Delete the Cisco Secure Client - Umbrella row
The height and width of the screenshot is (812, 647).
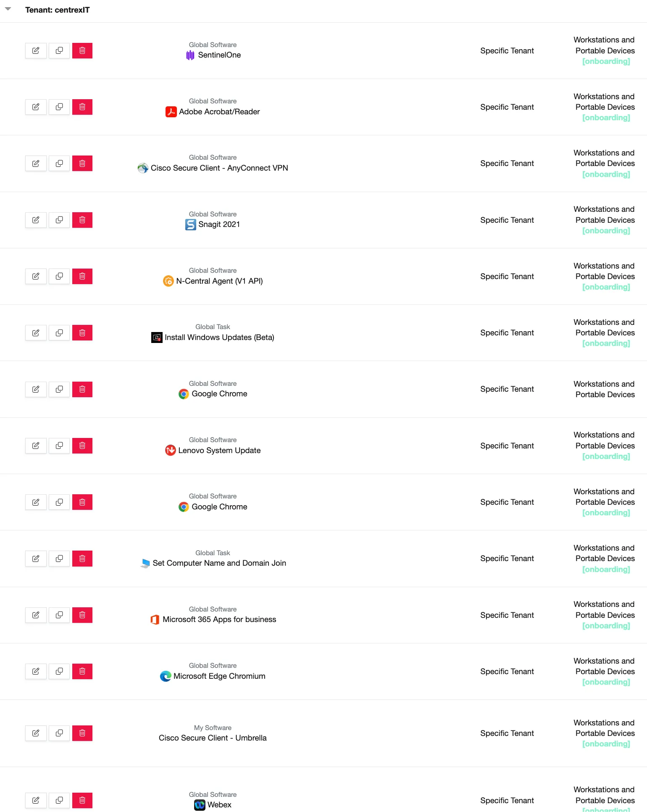click(x=82, y=733)
